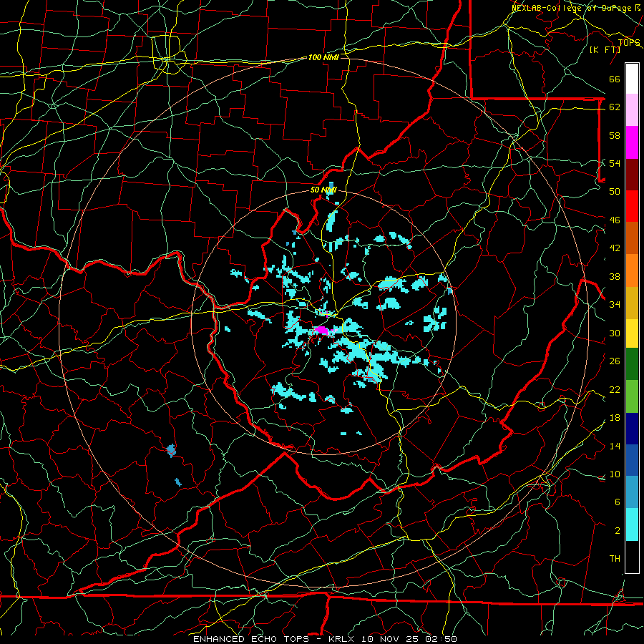
Task: Click the dark green legend swatch
Action: (x=632, y=364)
